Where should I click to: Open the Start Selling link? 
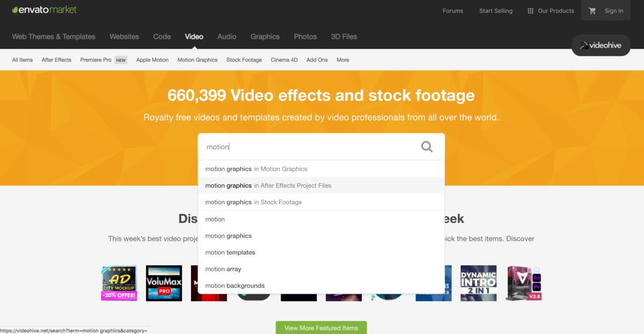tap(496, 11)
